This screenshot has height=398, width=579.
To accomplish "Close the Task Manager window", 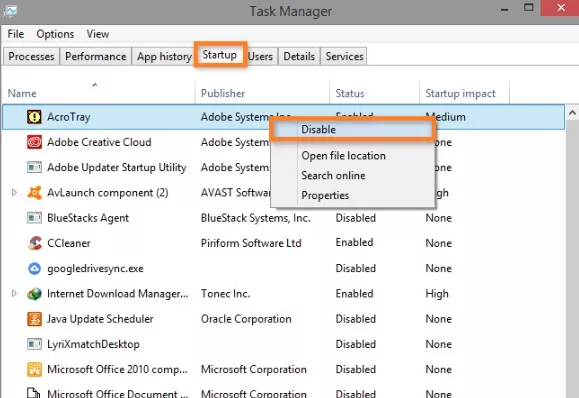I will 561,7.
